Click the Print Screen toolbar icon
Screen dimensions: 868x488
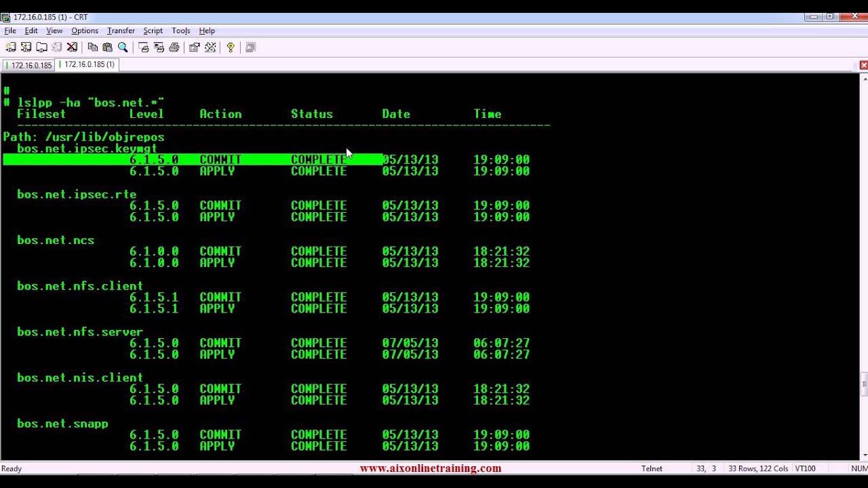pos(143,47)
